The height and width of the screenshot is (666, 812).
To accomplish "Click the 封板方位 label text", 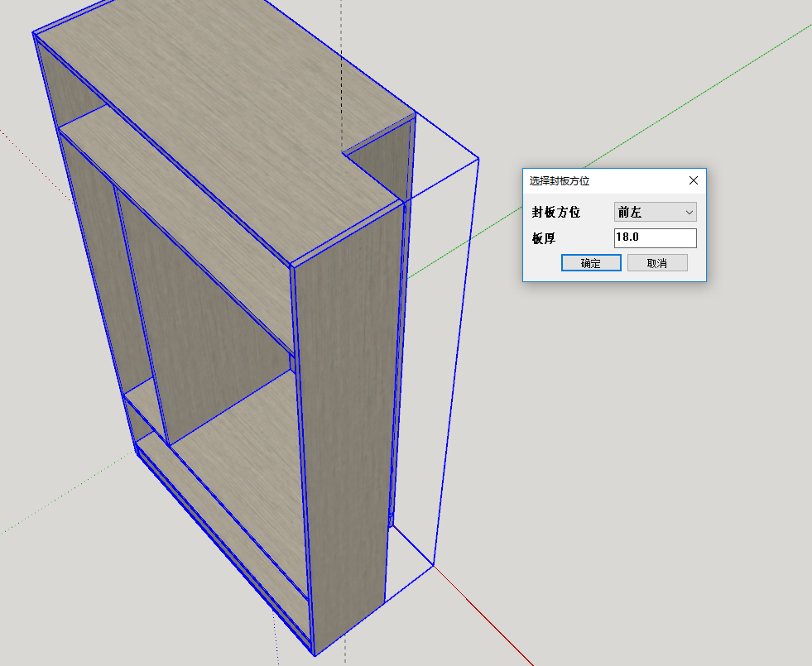I will (x=555, y=213).
